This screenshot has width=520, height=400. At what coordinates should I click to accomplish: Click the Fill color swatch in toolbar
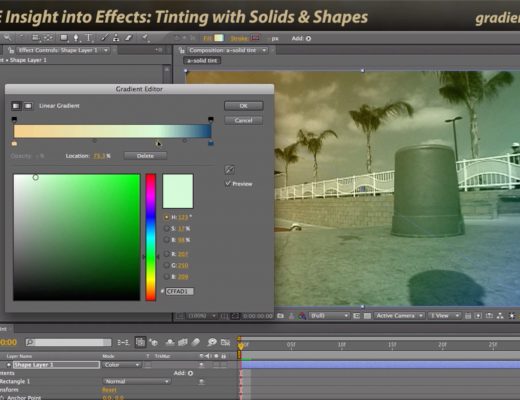pos(219,38)
